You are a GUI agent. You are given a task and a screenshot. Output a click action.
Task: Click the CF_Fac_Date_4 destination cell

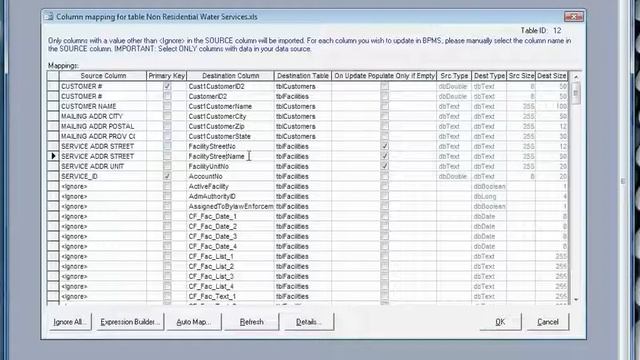[230, 246]
